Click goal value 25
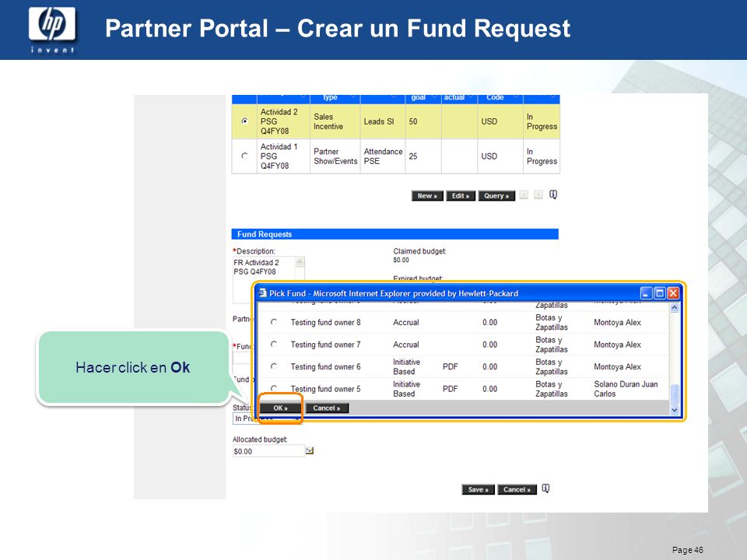747x560 pixels. click(x=413, y=156)
